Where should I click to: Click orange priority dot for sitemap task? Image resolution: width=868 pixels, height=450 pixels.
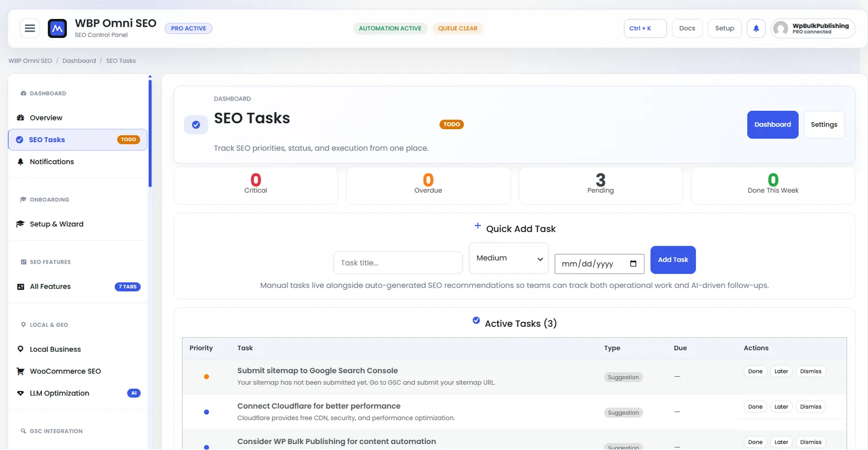click(x=206, y=377)
